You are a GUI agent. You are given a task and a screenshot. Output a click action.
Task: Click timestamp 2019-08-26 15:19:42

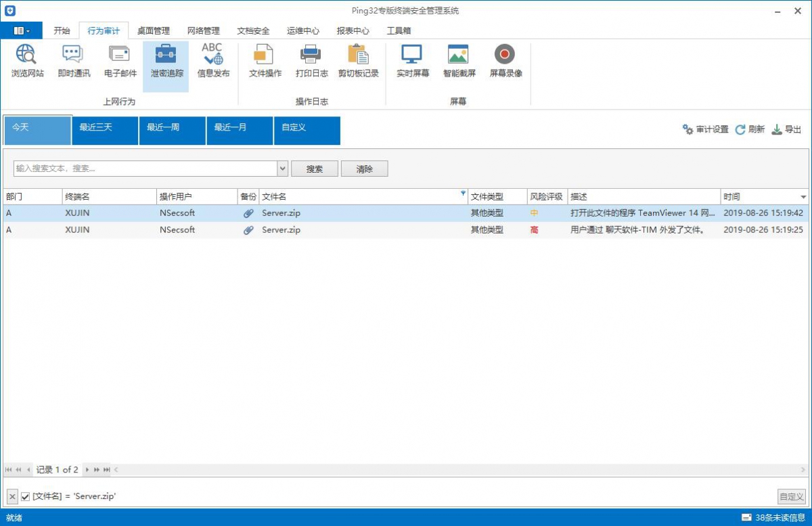pos(763,213)
